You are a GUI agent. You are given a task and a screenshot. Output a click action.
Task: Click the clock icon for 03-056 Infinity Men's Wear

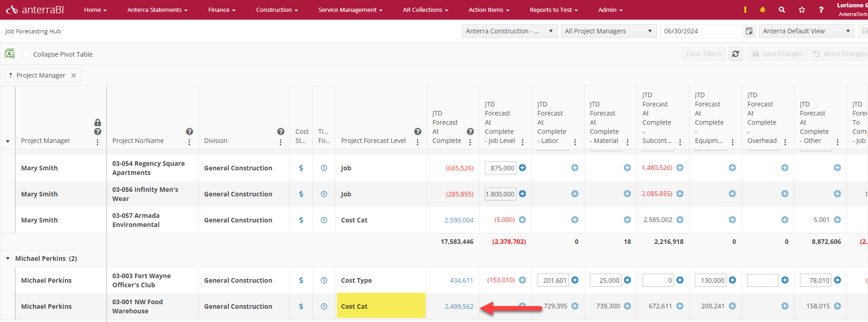pyautogui.click(x=324, y=194)
